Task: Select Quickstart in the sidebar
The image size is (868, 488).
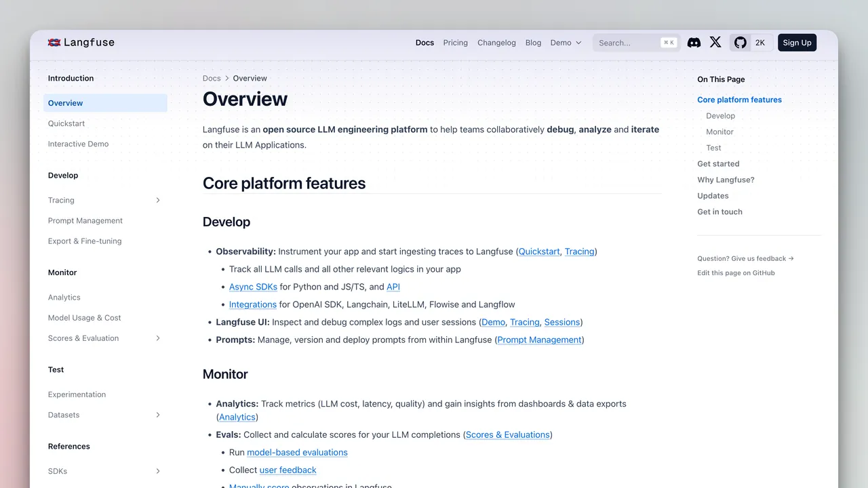Action: tap(66, 123)
